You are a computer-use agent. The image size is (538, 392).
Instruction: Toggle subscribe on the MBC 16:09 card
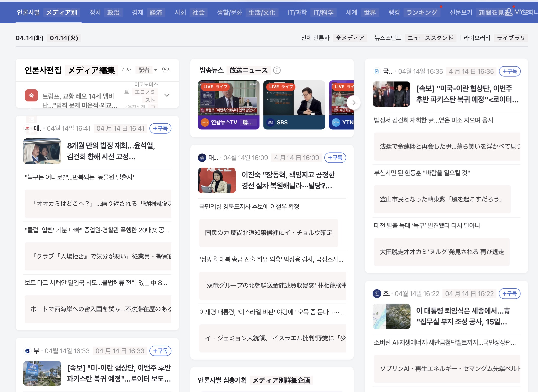click(x=335, y=158)
